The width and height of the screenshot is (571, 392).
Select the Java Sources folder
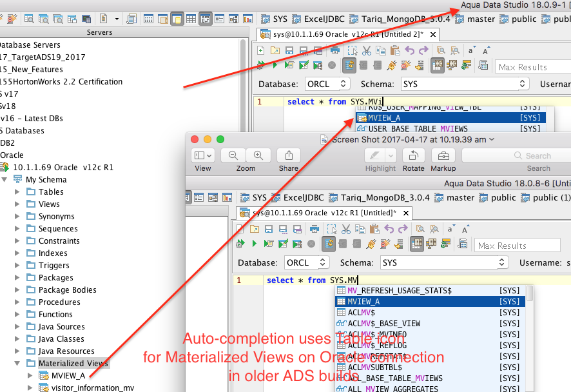61,326
